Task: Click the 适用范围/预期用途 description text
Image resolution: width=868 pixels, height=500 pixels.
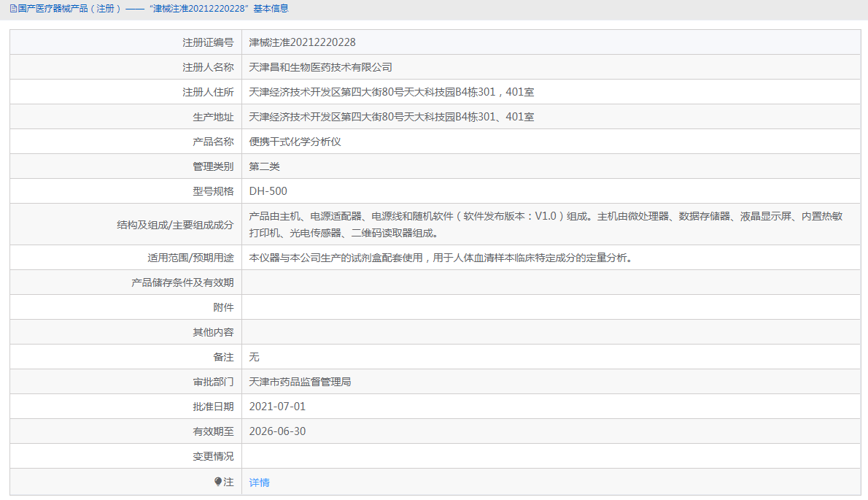Action: click(x=440, y=258)
